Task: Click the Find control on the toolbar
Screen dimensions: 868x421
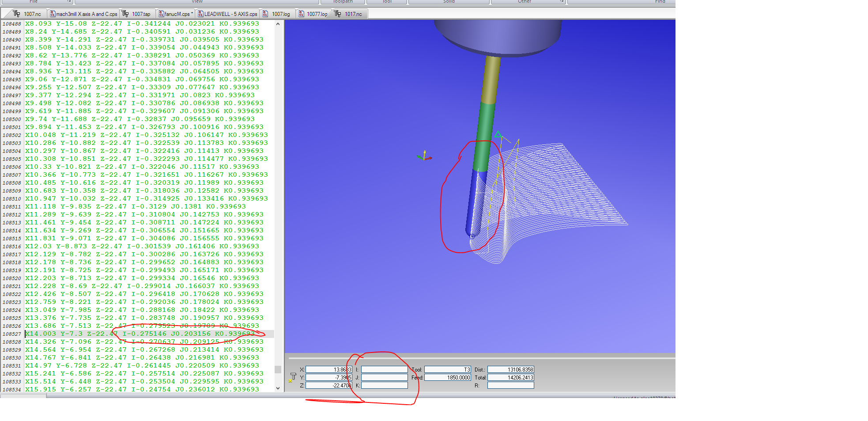Action: [x=660, y=1]
